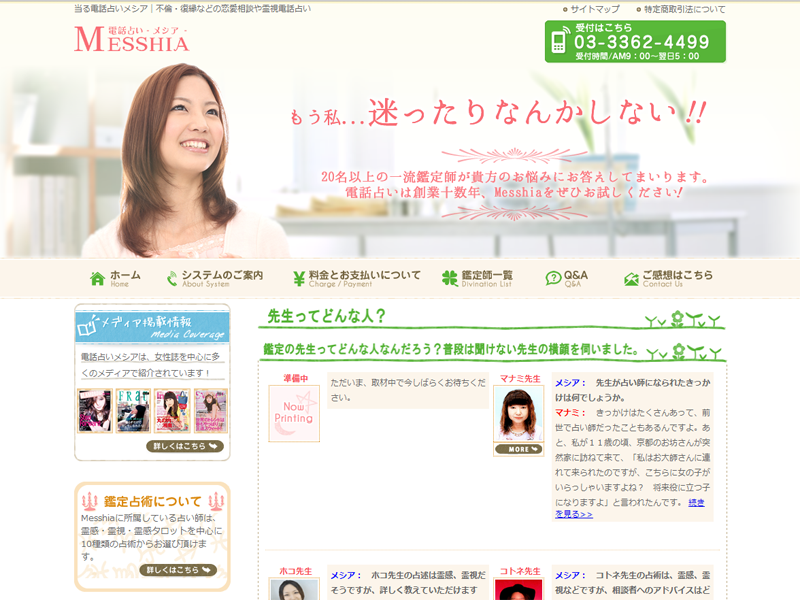Click the メディア掲載情報 Media Coverage banner
800x600 pixels.
pos(152,327)
